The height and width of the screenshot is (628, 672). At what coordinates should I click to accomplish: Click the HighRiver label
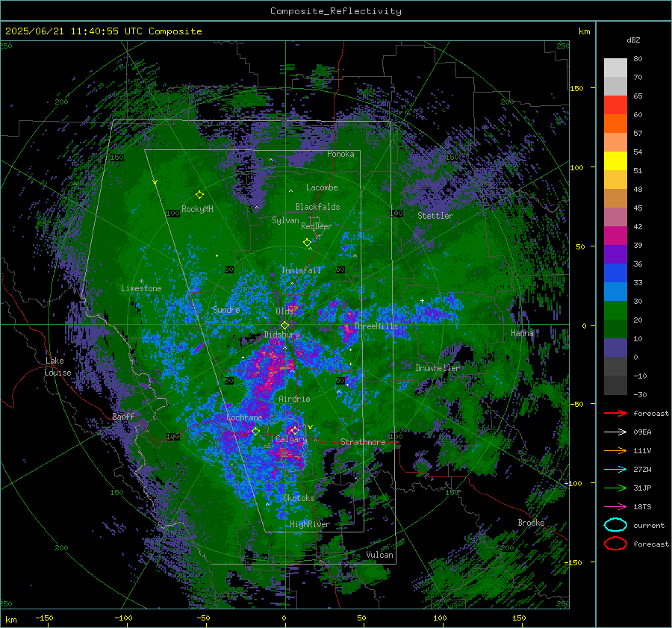coord(310,524)
